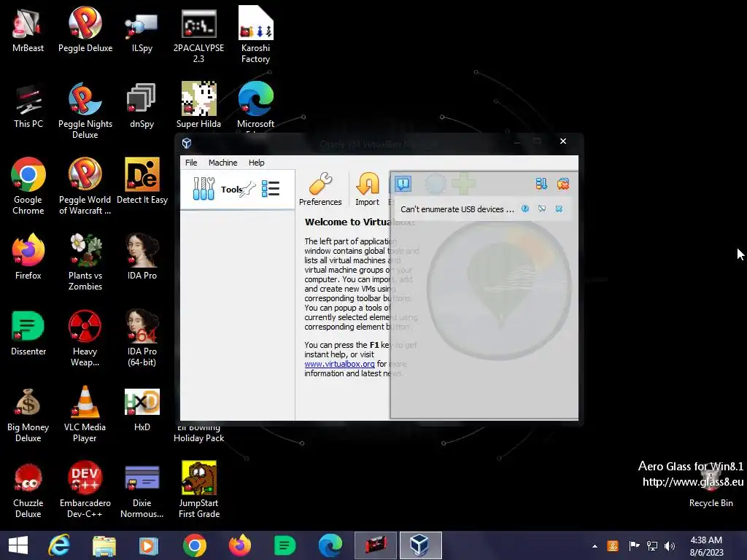747x560 pixels.
Task: Select Embarcadero Dev-C++ desktop icon
Action: (x=85, y=489)
